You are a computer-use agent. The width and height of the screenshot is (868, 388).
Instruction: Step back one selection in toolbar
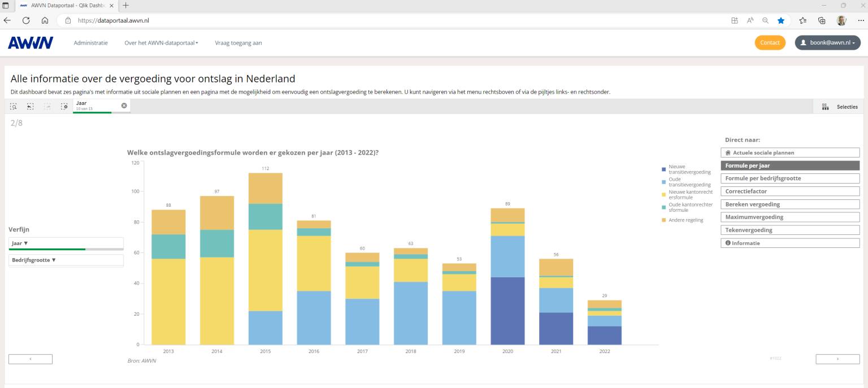pos(31,106)
